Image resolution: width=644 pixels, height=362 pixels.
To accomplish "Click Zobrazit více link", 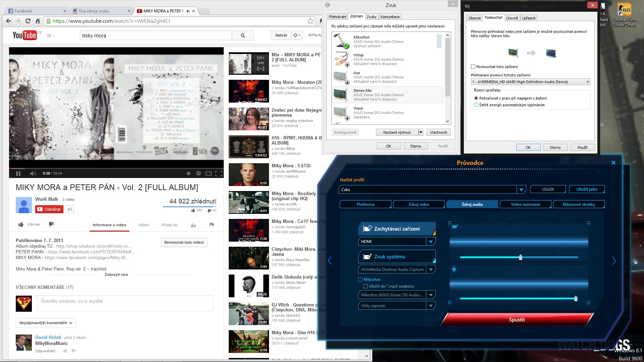I will click(116, 275).
